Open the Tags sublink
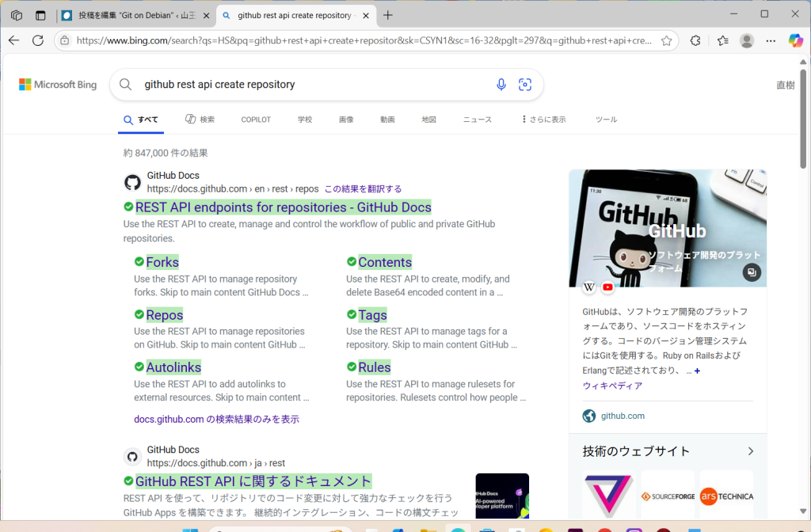Image resolution: width=811 pixels, height=532 pixels. coord(372,315)
